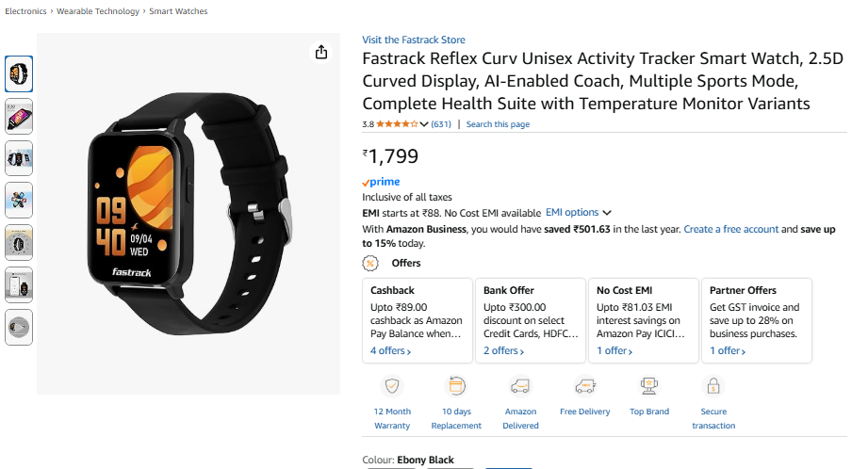Select the first watch thumbnail

[x=19, y=73]
